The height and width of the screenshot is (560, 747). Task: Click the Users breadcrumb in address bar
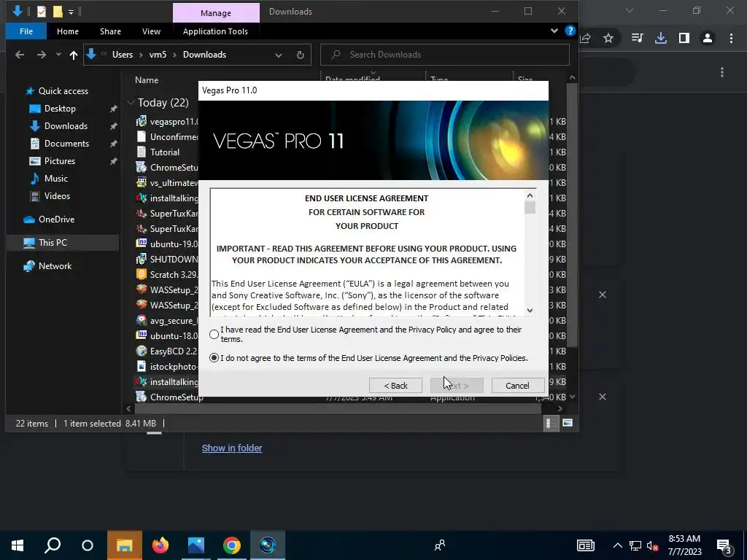click(x=123, y=54)
